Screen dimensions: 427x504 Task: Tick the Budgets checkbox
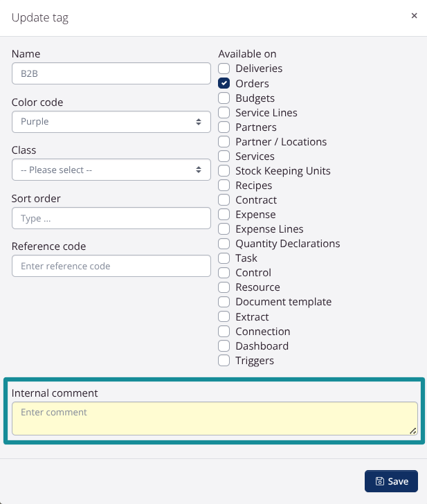click(224, 98)
